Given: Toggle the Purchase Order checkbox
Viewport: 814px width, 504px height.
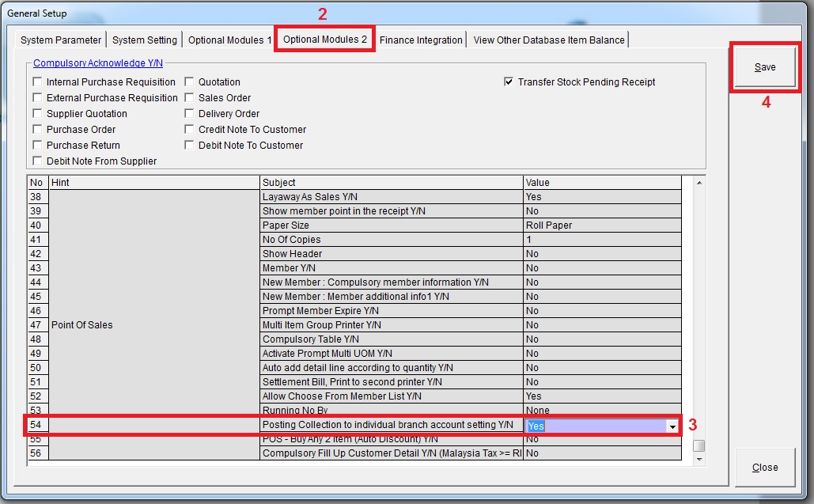Looking at the screenshot, I should click(38, 130).
